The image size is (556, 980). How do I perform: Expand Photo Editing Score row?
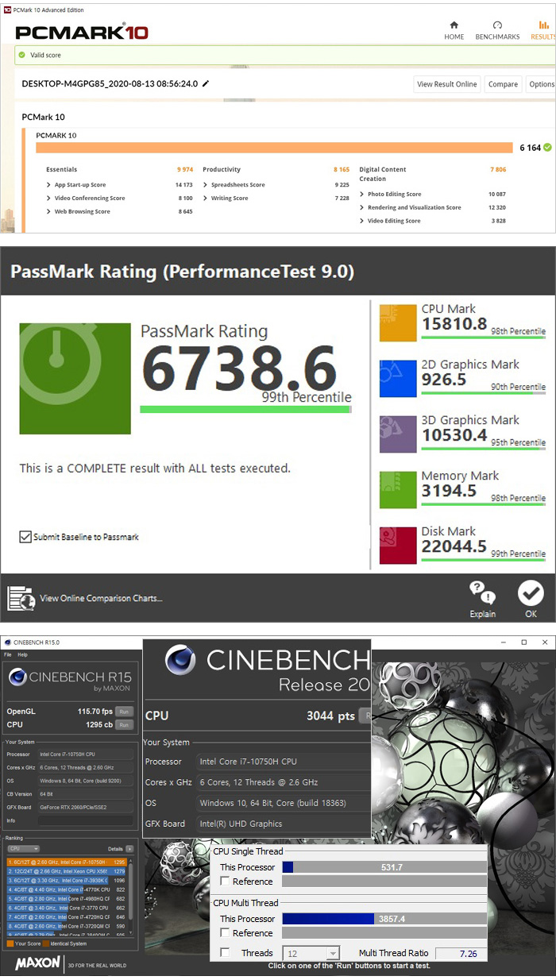pos(361,194)
